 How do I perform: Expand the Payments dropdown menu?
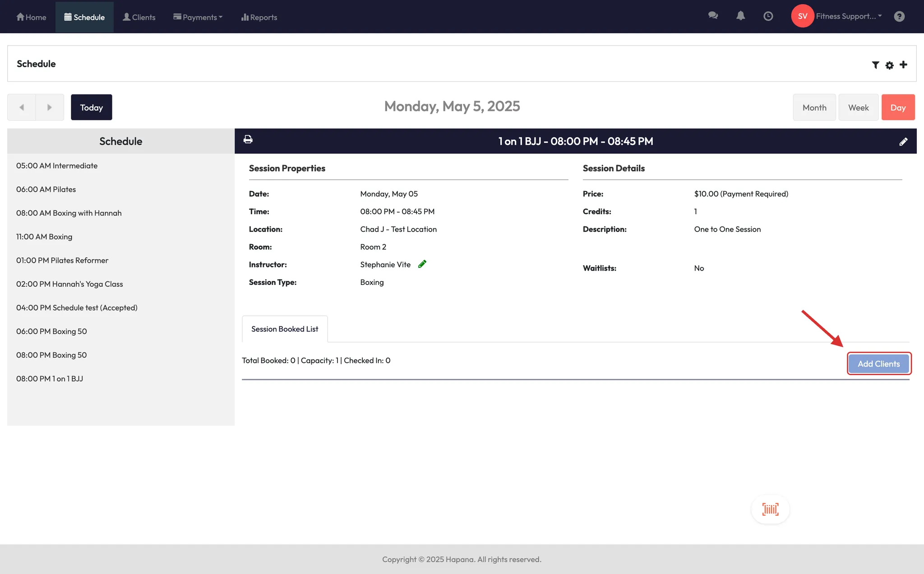pyautogui.click(x=198, y=17)
